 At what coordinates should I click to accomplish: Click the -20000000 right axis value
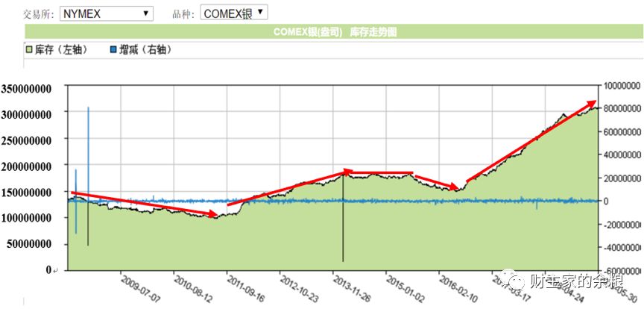click(x=621, y=225)
